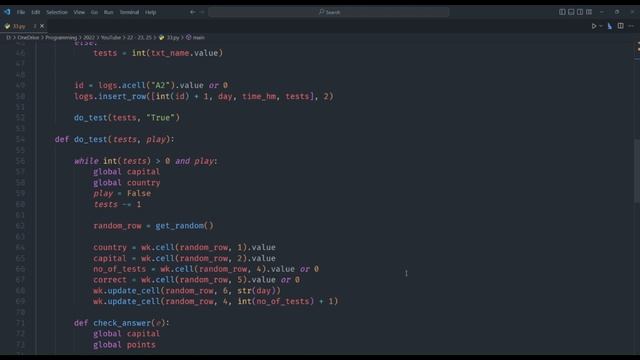Viewport: 640px width, 360px height.
Task: Click the 'global points' line
Action: 124,344
